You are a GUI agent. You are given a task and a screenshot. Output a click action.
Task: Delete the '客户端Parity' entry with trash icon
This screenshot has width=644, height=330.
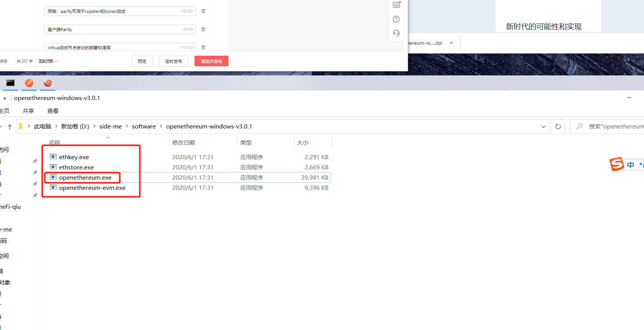click(203, 29)
